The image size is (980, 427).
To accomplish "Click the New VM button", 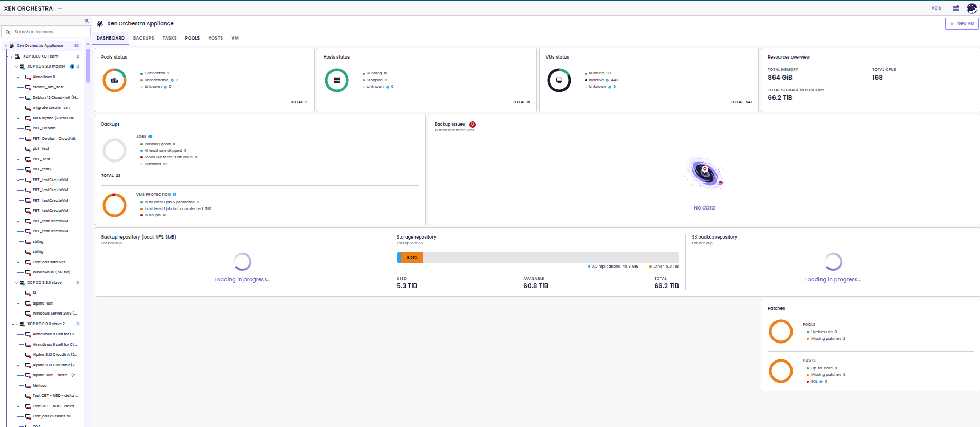I will (x=962, y=24).
